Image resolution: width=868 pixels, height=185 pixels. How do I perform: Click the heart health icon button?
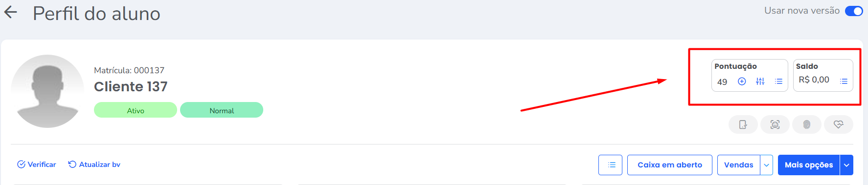pos(839,124)
